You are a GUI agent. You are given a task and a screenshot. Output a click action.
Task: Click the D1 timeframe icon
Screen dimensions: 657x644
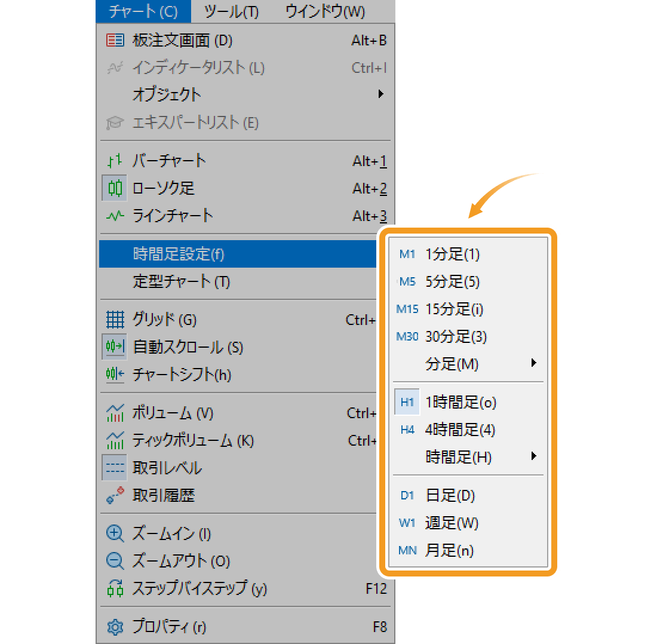click(407, 496)
